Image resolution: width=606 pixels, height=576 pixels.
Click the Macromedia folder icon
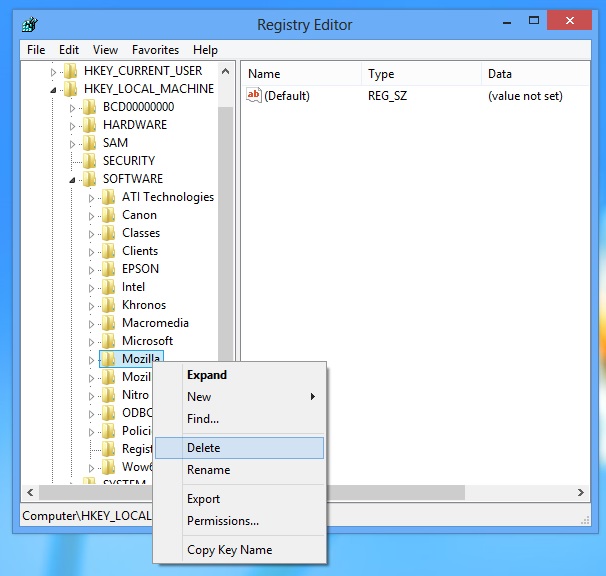point(108,323)
